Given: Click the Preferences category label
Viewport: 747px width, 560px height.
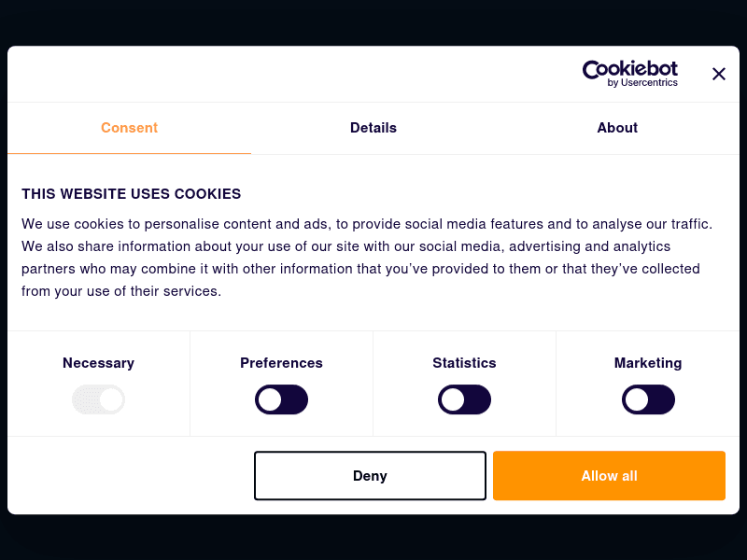Looking at the screenshot, I should (x=281, y=363).
